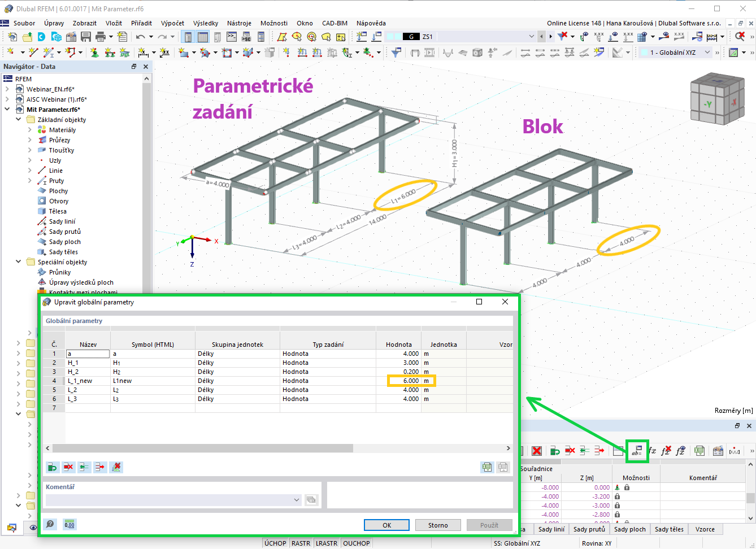The width and height of the screenshot is (756, 549).
Task: Open the Nápověda menu
Action: tap(371, 23)
